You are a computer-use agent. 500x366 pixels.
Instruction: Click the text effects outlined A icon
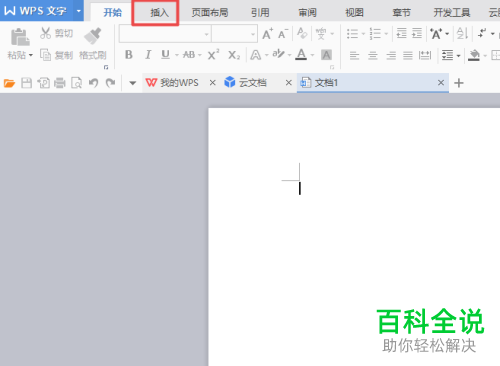tap(256, 55)
